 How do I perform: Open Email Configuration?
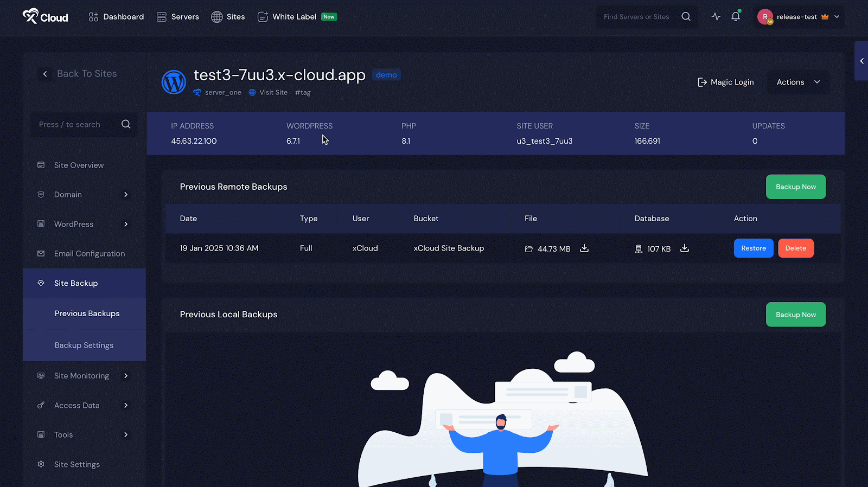90,254
